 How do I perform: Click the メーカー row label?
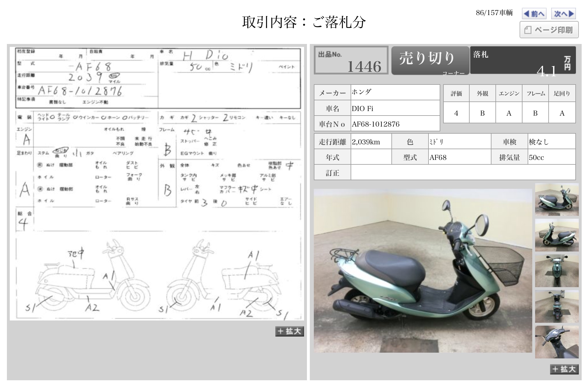333,93
